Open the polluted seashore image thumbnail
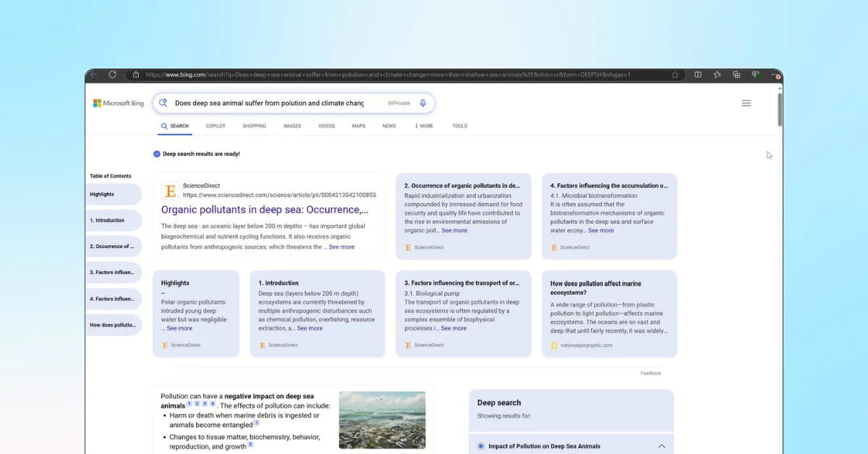Viewport: 868px width, 454px height. [382, 420]
